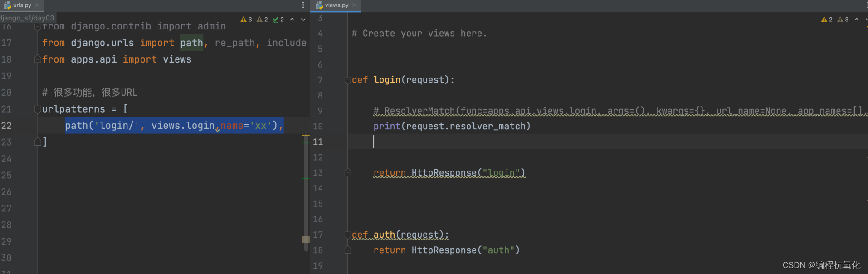This screenshot has height=274, width=868.
Task: Collapse the auth function at line 17
Action: point(348,235)
